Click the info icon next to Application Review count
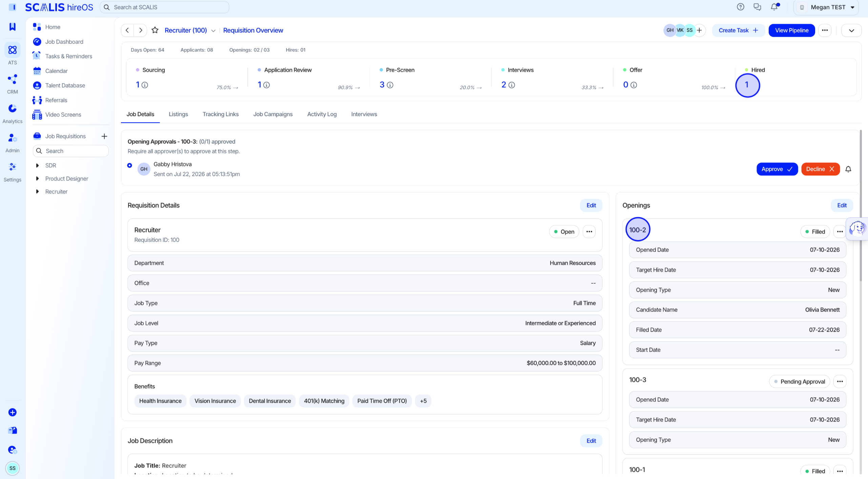 coord(267,85)
